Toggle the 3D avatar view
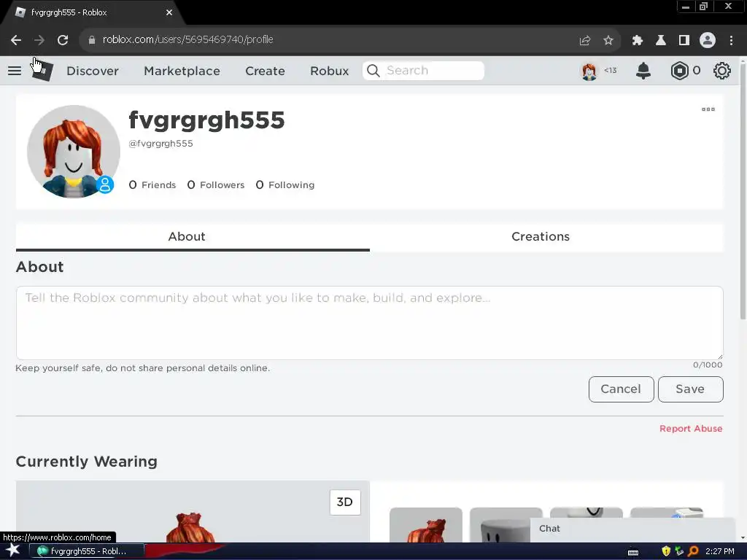This screenshot has height=560, width=747. point(345,502)
